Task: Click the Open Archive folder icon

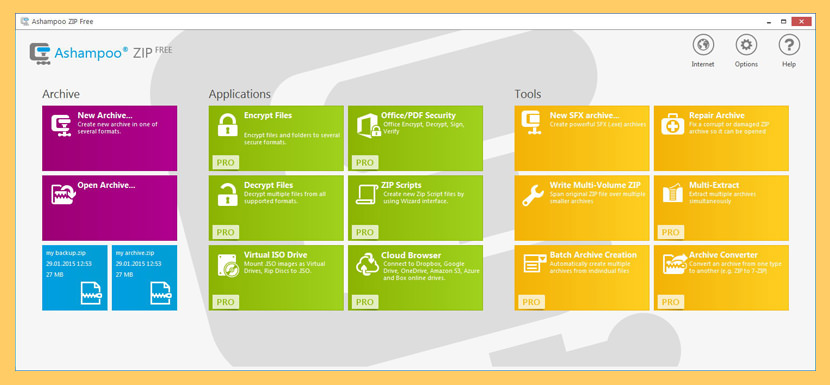Action: 64,194
